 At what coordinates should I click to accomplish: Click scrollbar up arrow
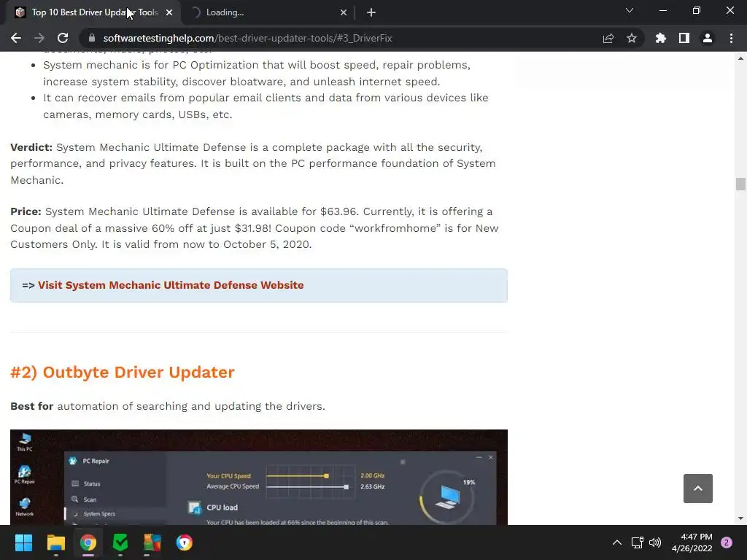pos(740,58)
